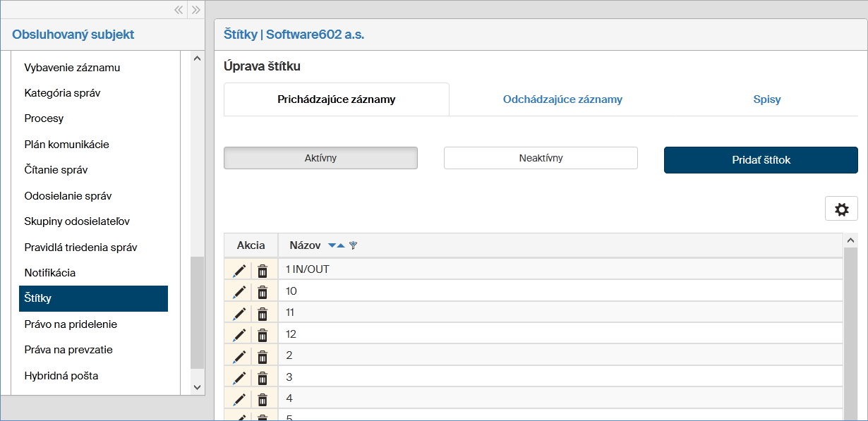This screenshot has width=868, height=421.
Task: Sort Názov column ascending
Action: coord(341,245)
